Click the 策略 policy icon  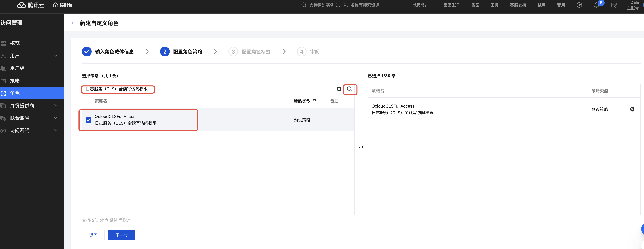[x=3, y=81]
